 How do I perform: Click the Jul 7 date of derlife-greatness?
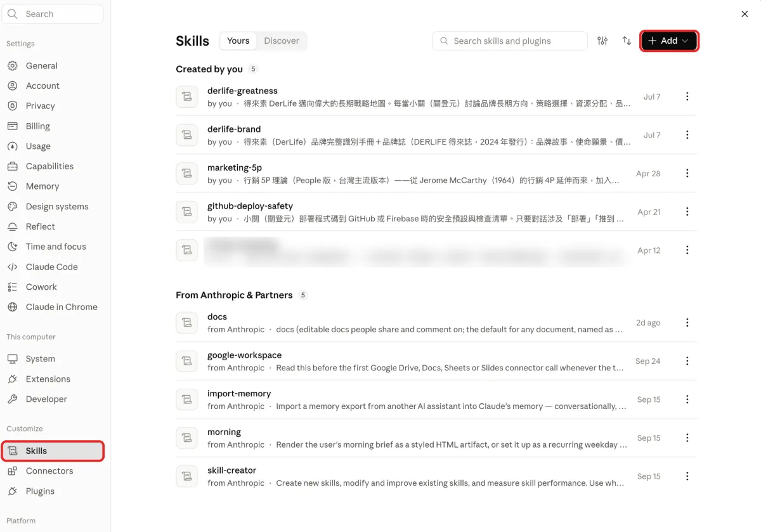click(652, 97)
